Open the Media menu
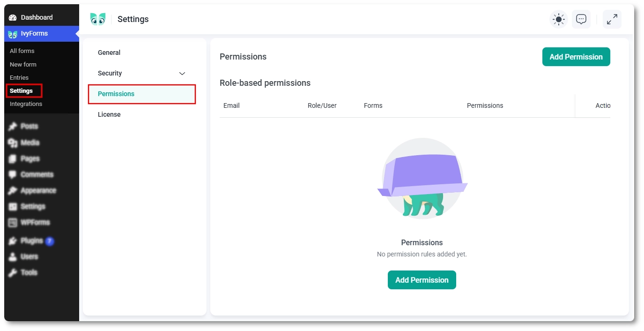The image size is (644, 331). 42,143
